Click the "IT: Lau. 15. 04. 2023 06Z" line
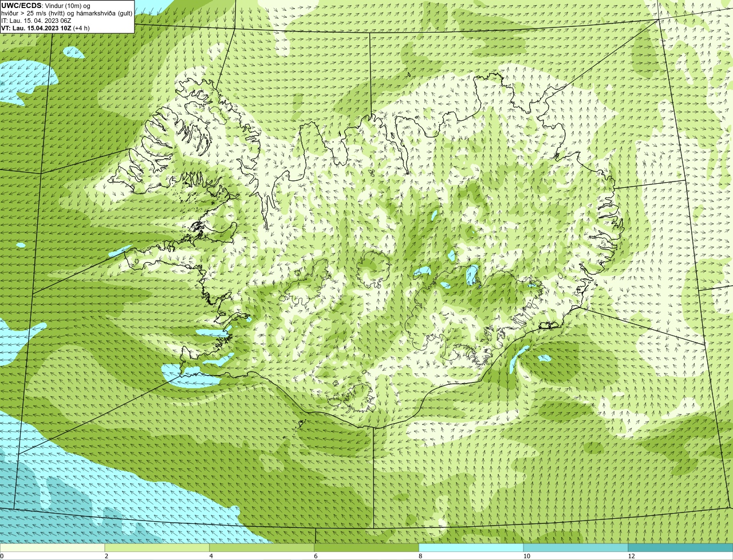The image size is (733, 560). (x=36, y=21)
